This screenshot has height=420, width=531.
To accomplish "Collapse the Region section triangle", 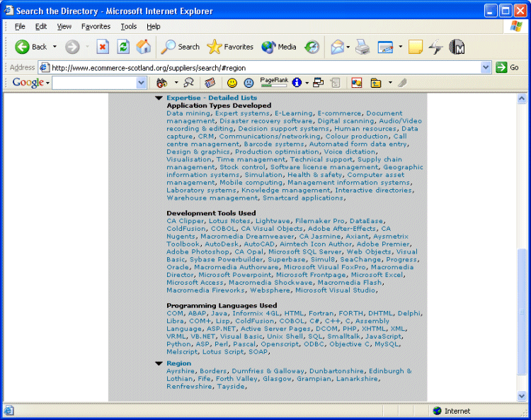I will click(x=159, y=363).
